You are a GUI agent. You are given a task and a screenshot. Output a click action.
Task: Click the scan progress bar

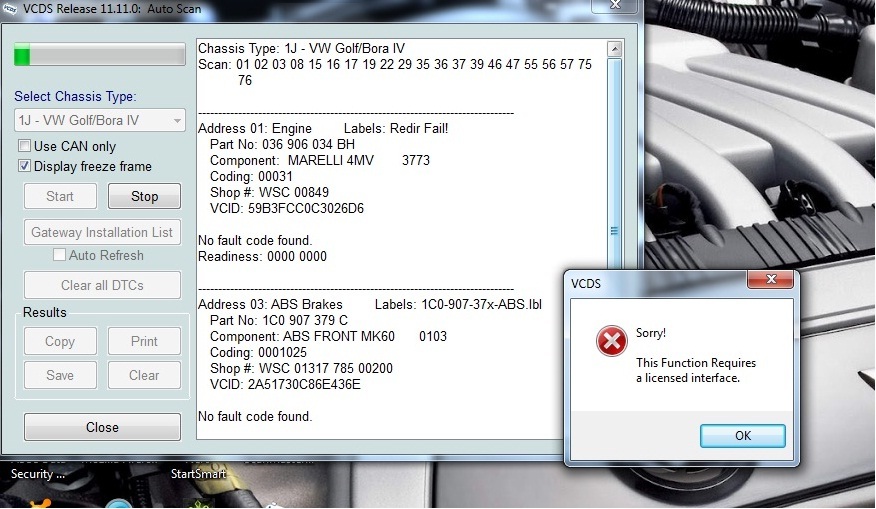pos(100,55)
